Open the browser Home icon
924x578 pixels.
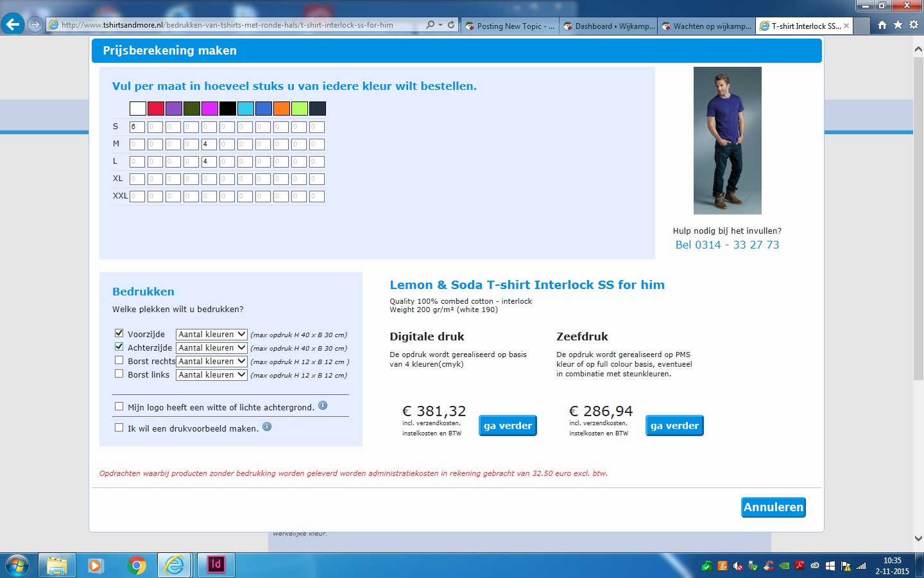[x=882, y=25]
